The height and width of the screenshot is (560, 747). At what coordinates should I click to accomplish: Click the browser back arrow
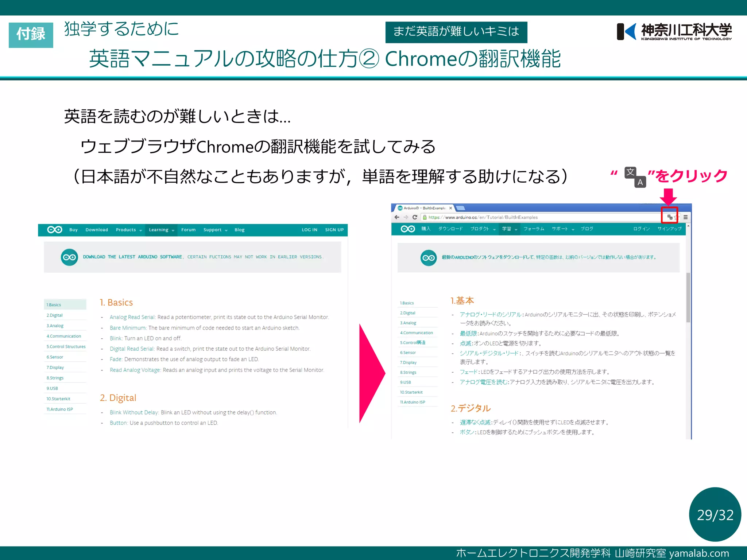tap(397, 217)
